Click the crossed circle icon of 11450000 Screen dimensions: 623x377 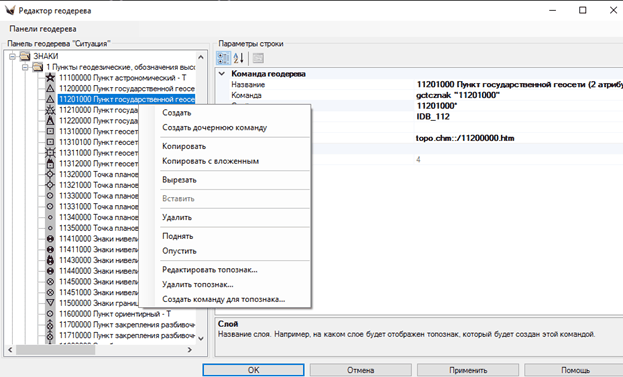(50, 281)
